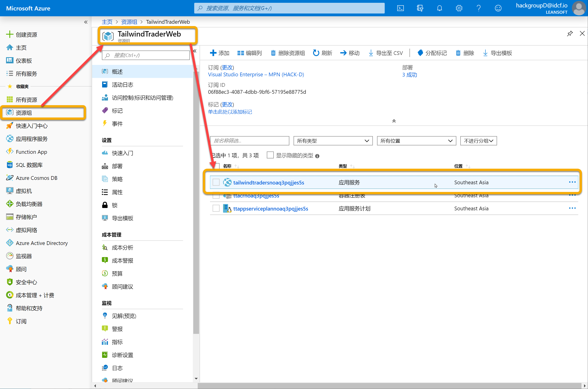Toggle 显示隐藏的类型 checkbox
The height and width of the screenshot is (389, 588).
[270, 155]
